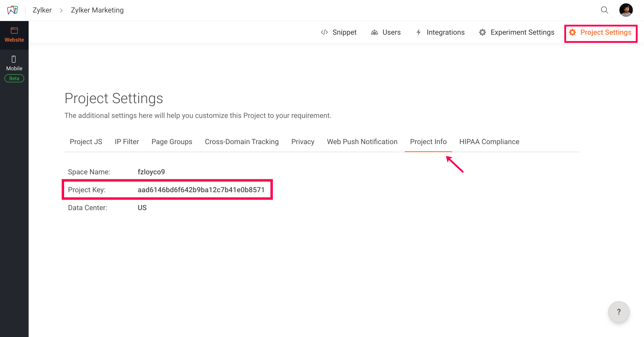Click the Project Settings page heading

114,98
